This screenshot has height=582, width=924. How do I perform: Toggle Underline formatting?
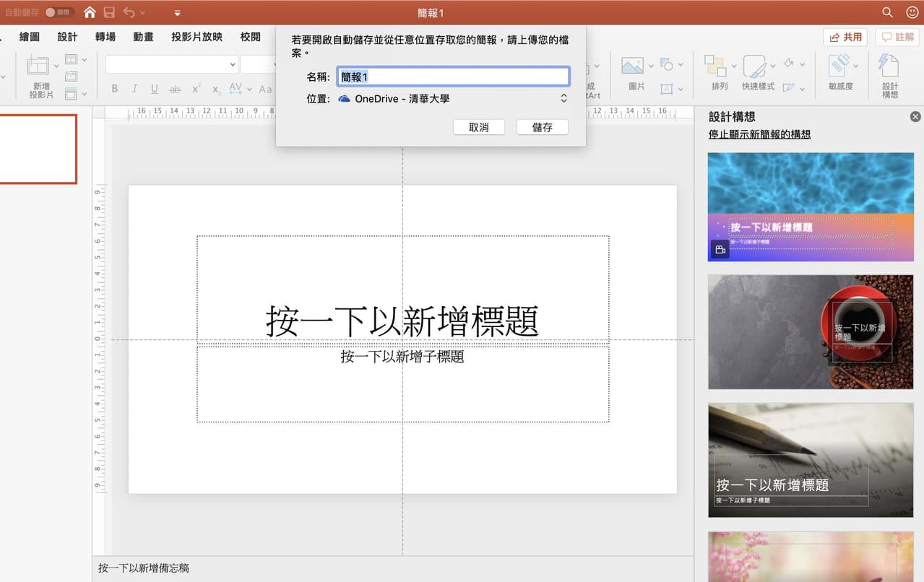pyautogui.click(x=155, y=89)
